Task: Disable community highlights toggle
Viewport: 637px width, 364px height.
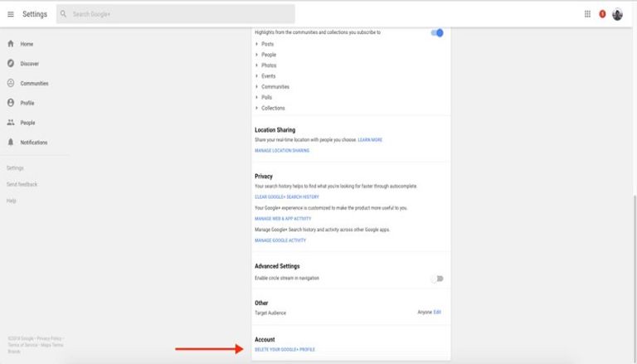Action: click(437, 33)
